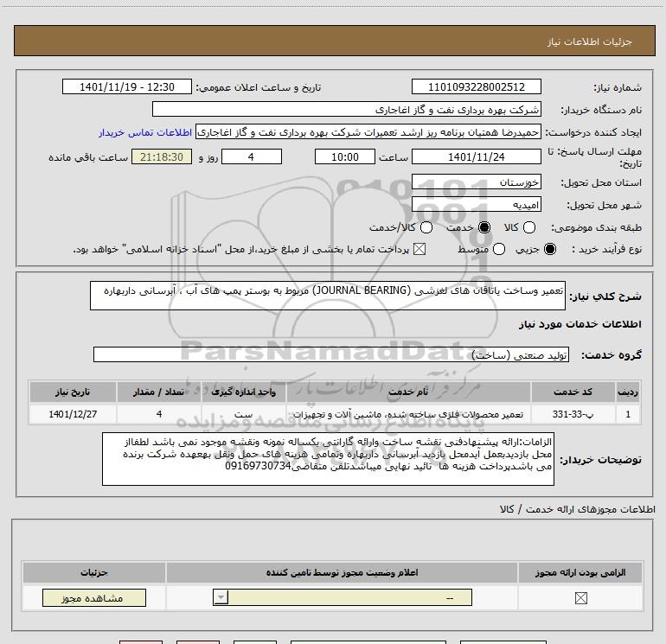666x644 pixels.
Task: Click the واحد اندازه گیری column header
Action: point(243,392)
